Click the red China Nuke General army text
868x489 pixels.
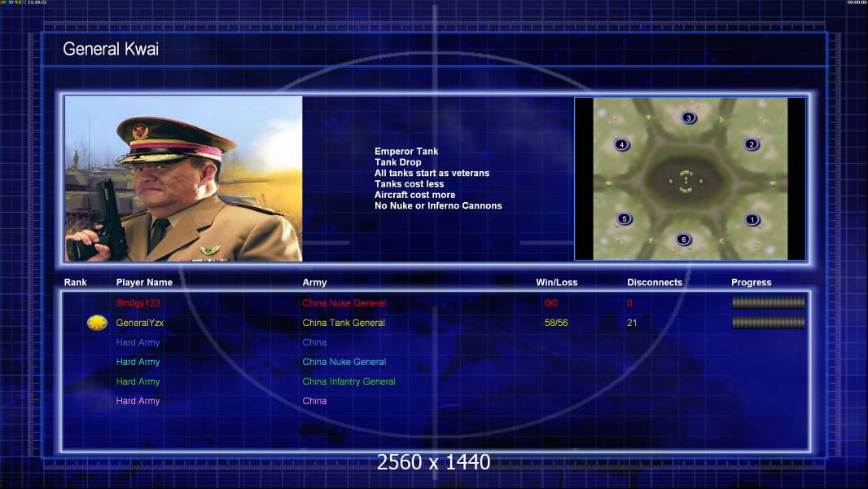344,303
